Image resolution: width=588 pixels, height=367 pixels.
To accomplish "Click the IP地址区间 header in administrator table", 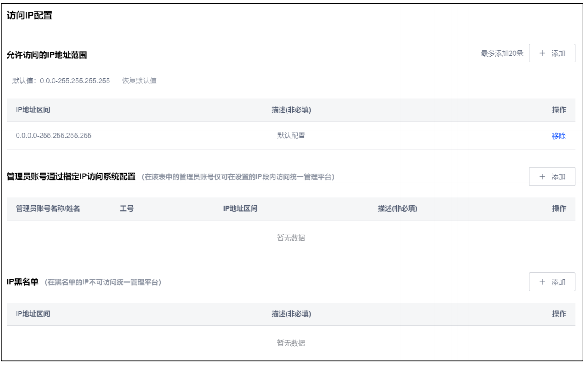I will pyautogui.click(x=240, y=208).
